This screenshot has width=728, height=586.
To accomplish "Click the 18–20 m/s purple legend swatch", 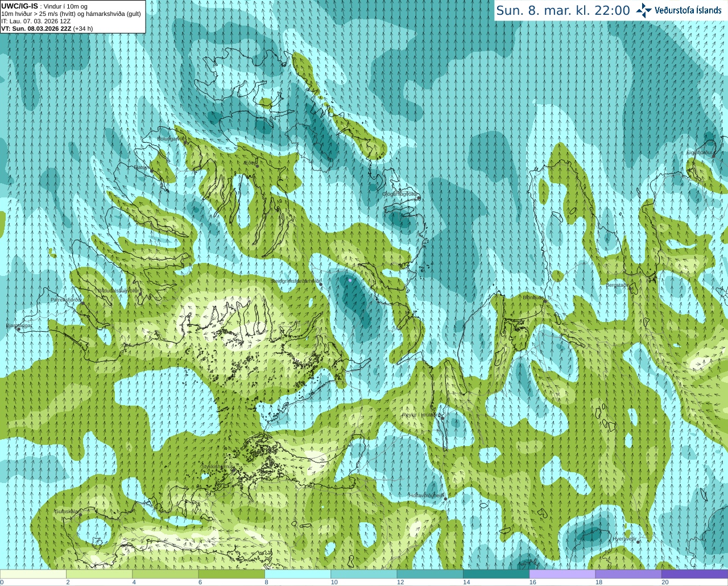I will 628,574.
